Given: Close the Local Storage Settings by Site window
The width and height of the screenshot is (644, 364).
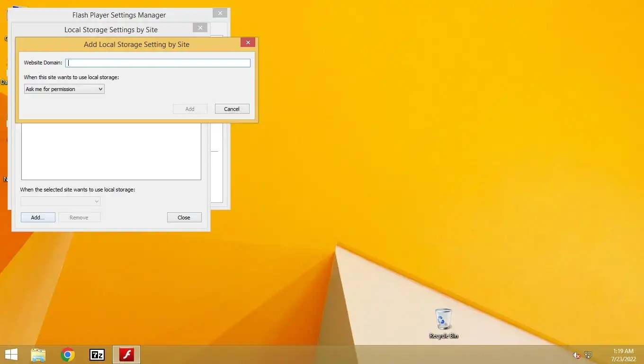Looking at the screenshot, I should click(200, 27).
